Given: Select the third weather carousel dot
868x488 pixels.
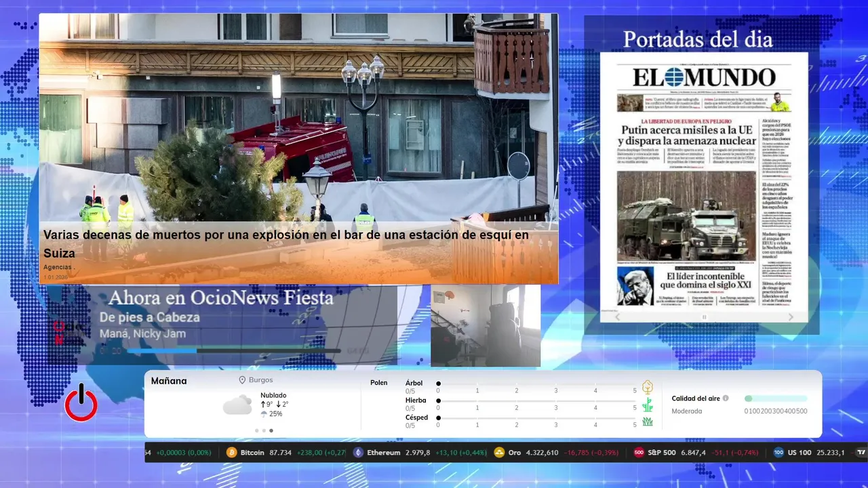Looking at the screenshot, I should [271, 430].
